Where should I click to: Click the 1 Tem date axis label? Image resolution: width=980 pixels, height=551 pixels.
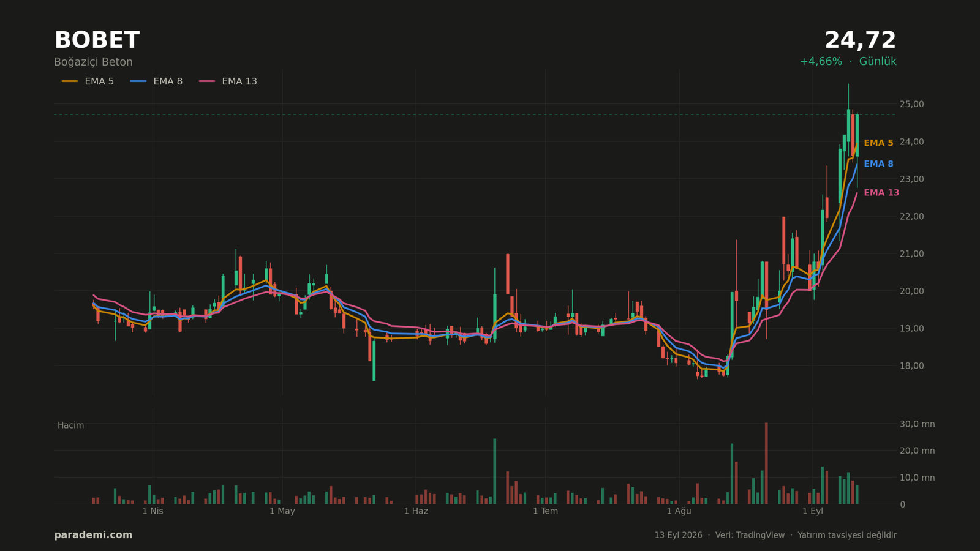pos(545,511)
